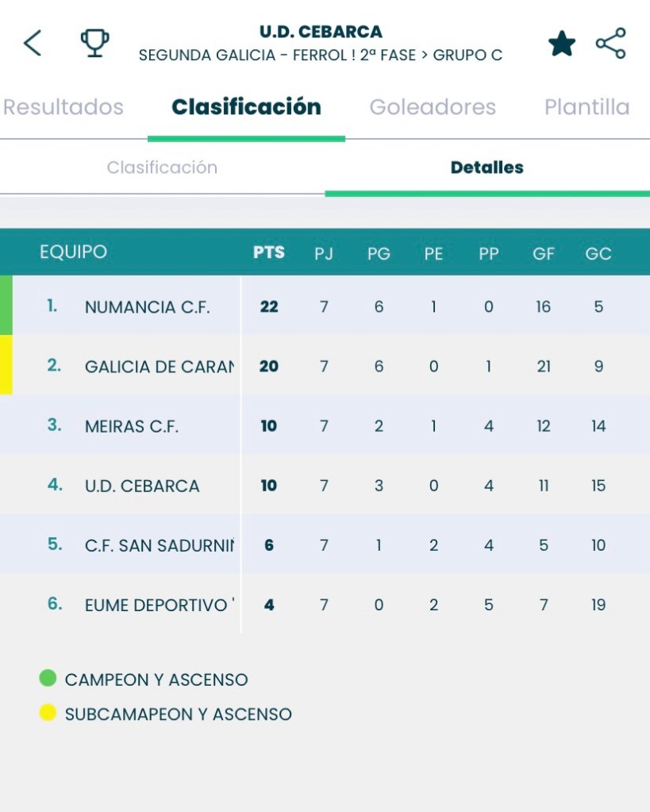Viewport: 650px width, 812px height.
Task: Tap the share icon
Action: (x=610, y=44)
